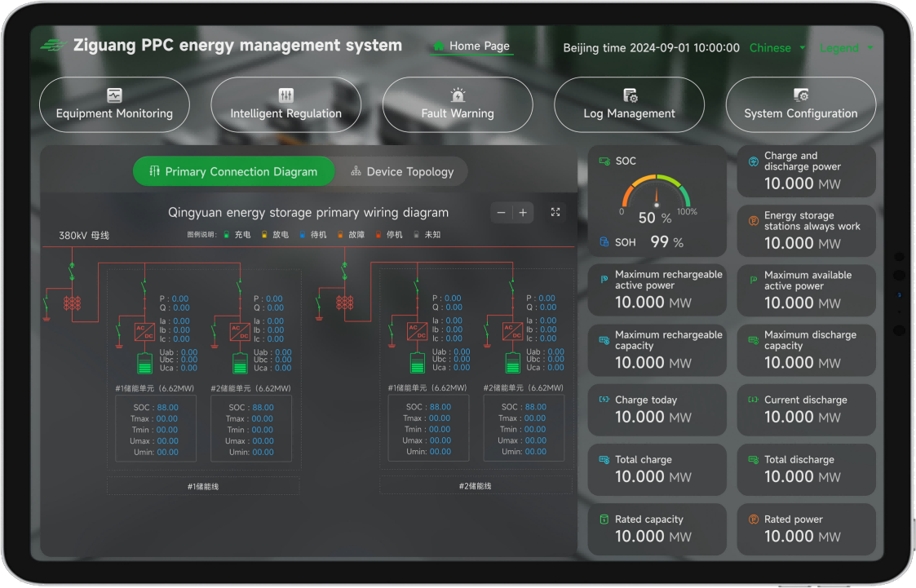Click the Rated power card icon
This screenshot has width=916, height=588.
pyautogui.click(x=753, y=519)
